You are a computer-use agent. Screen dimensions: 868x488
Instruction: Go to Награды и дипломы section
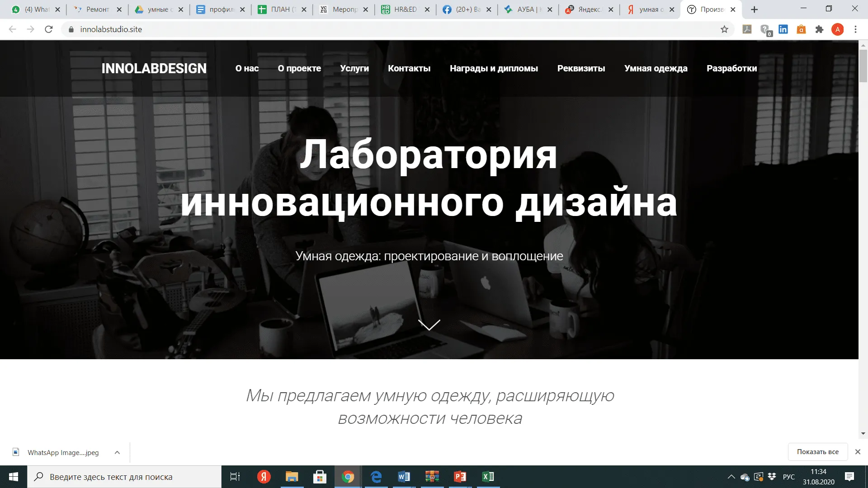pos(494,68)
